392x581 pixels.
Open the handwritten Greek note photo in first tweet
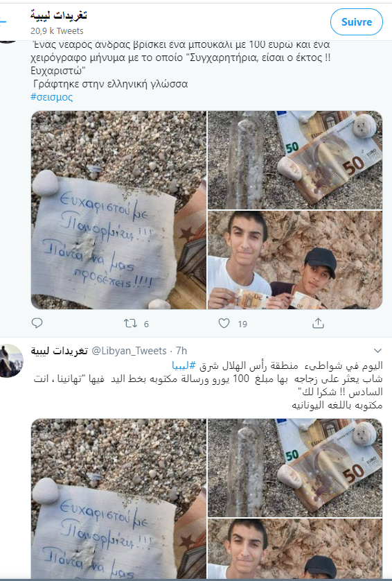point(118,210)
